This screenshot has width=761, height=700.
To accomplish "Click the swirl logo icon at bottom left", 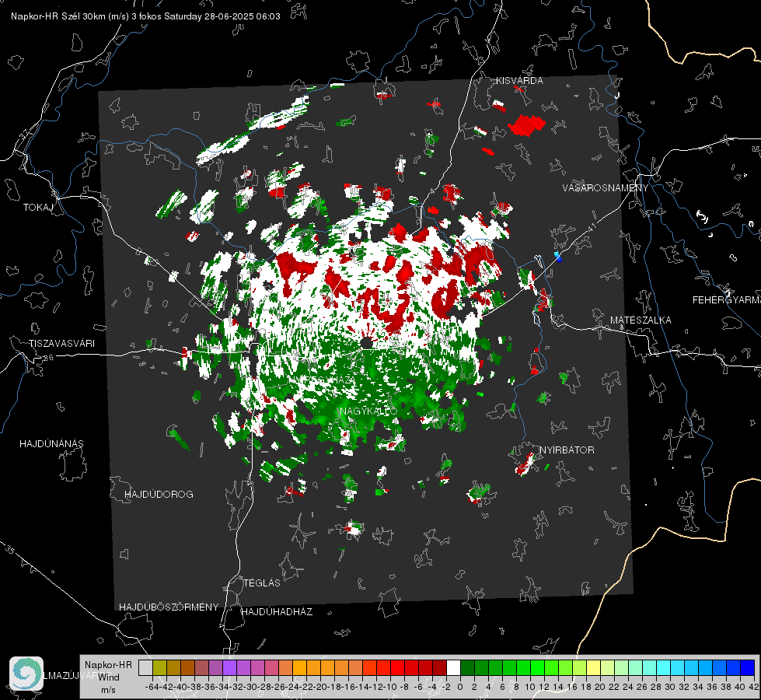I will (26, 674).
